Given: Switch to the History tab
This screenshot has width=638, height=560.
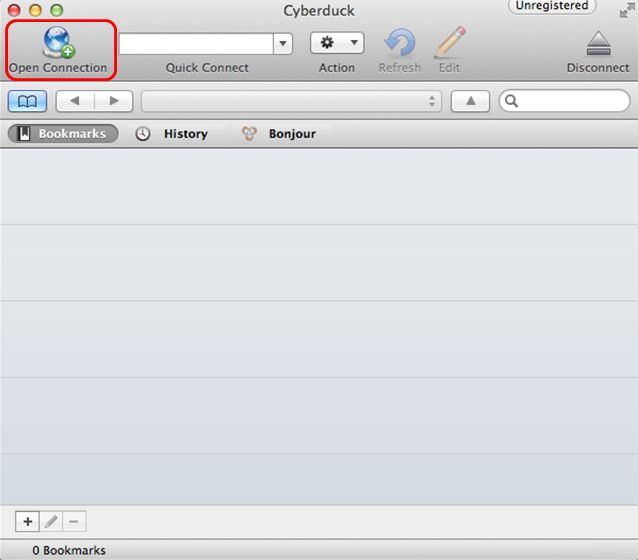Looking at the screenshot, I should coord(173,133).
